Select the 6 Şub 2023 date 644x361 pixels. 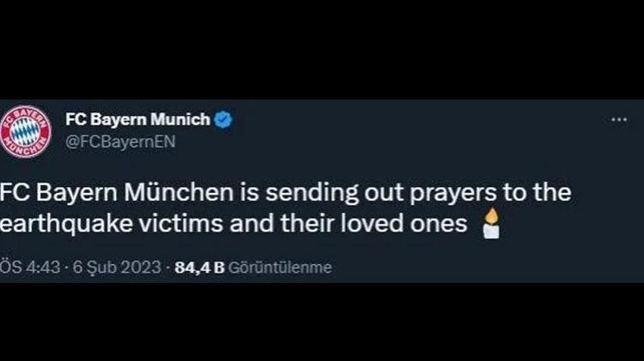117,267
